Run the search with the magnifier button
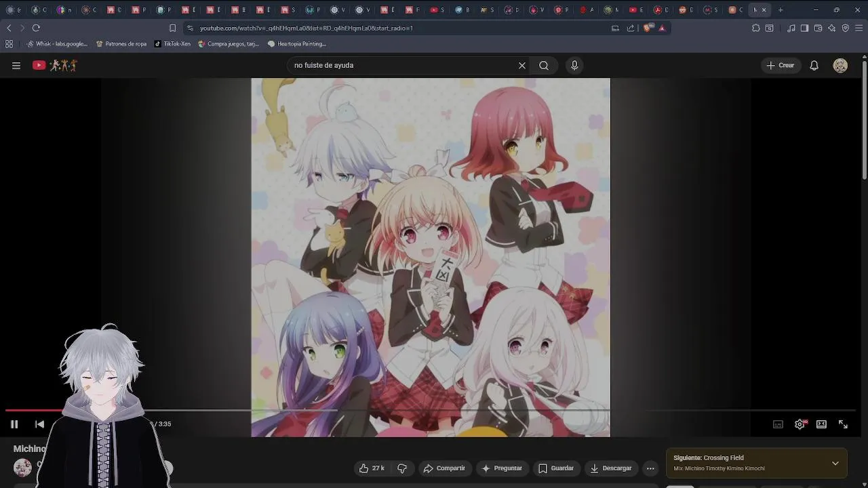Image resolution: width=868 pixels, height=488 pixels. tap(544, 65)
